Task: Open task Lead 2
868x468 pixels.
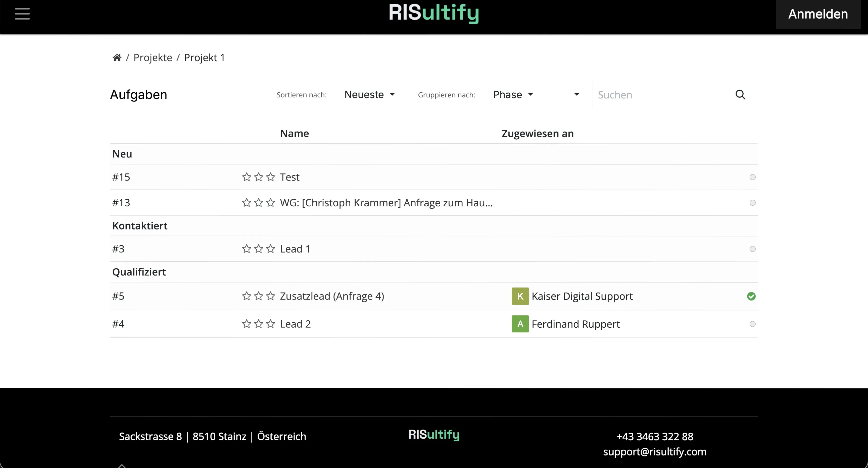Action: click(296, 324)
